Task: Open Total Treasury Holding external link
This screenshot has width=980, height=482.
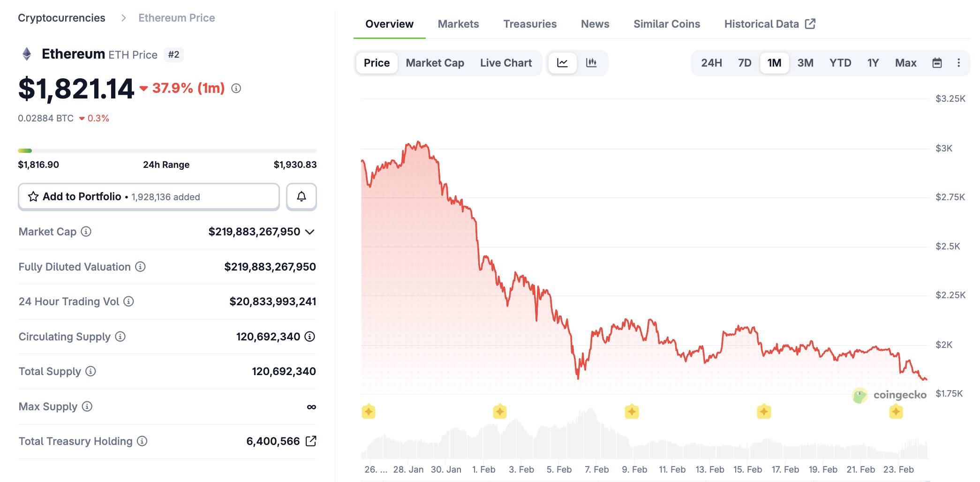Action: point(310,441)
